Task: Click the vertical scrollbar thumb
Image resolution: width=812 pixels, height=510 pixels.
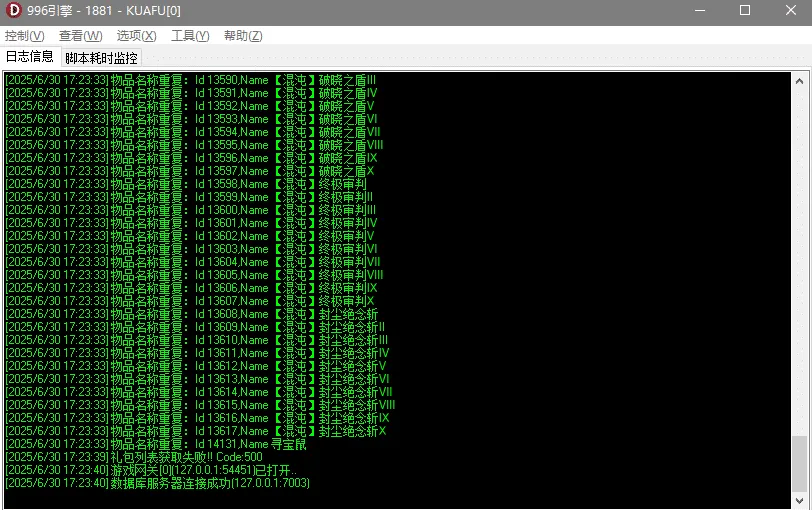Action: pos(799,463)
